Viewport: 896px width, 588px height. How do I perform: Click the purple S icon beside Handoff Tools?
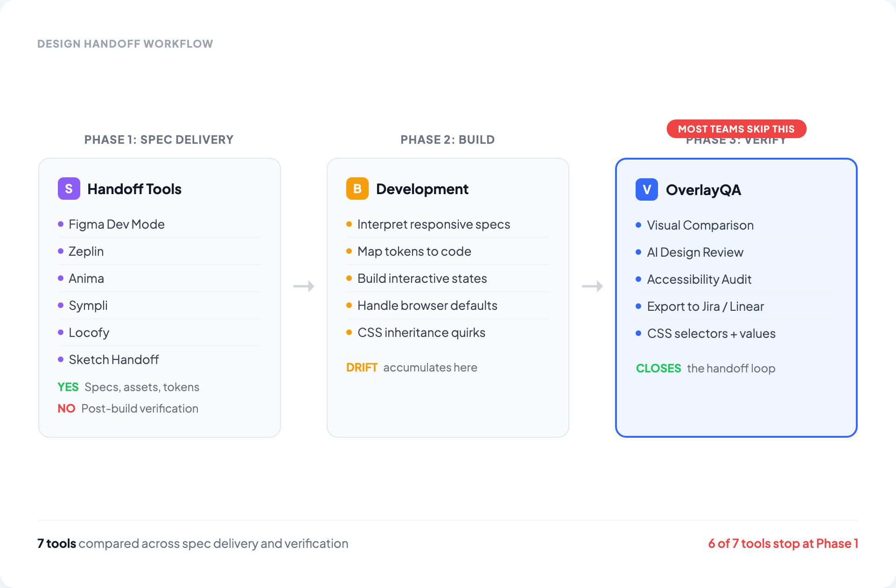coord(69,189)
